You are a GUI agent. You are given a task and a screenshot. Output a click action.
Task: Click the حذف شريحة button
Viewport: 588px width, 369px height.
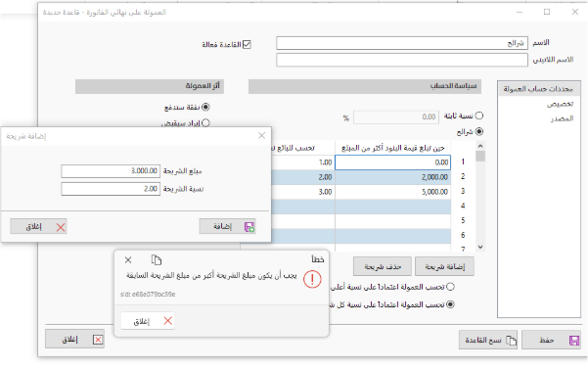click(x=383, y=266)
